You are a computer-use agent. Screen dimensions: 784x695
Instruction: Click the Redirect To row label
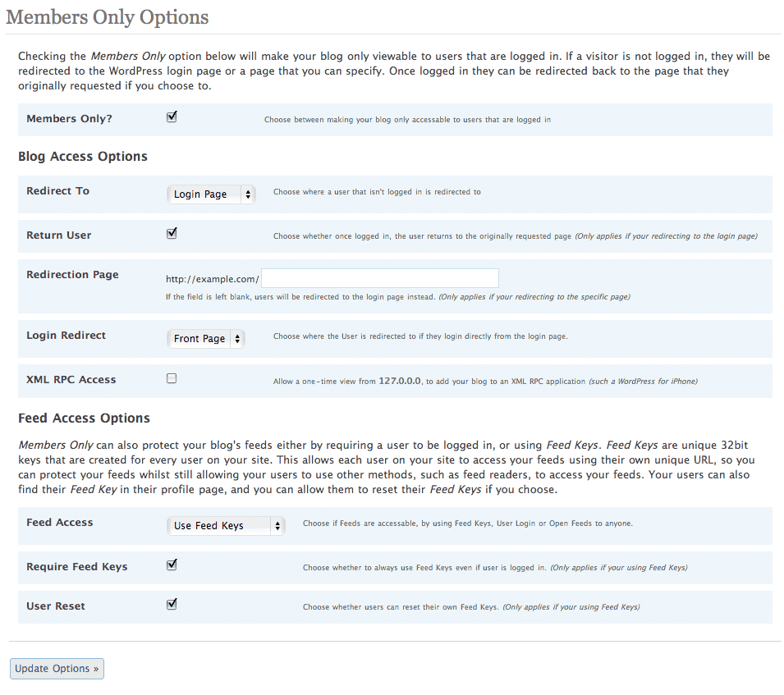(58, 191)
